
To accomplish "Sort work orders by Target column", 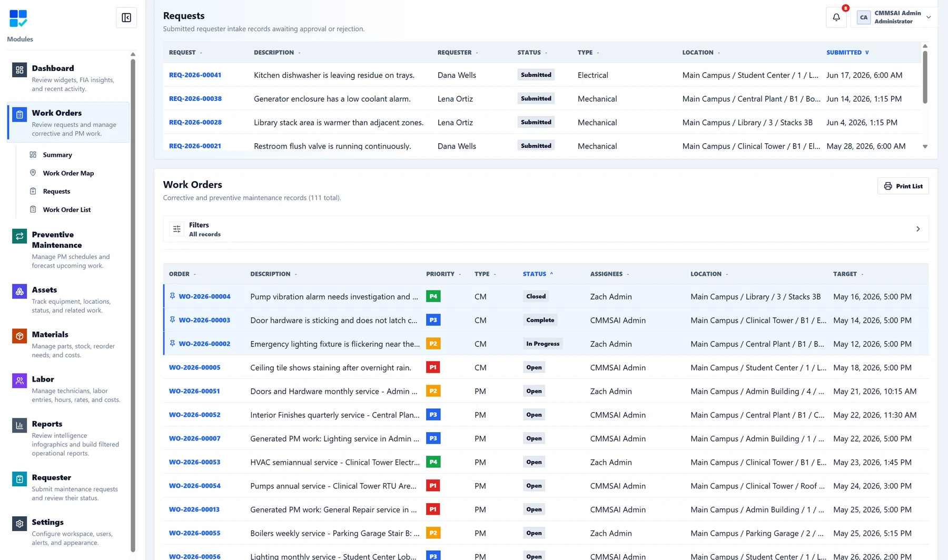I will click(x=848, y=274).
